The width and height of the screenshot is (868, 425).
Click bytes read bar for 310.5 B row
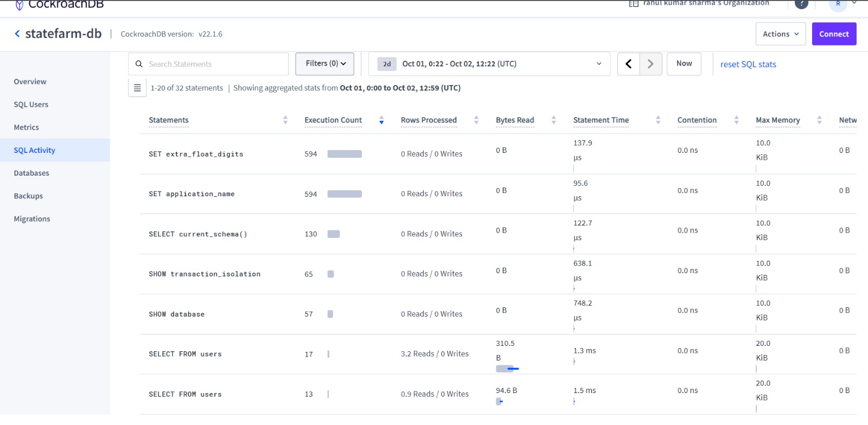click(x=507, y=369)
